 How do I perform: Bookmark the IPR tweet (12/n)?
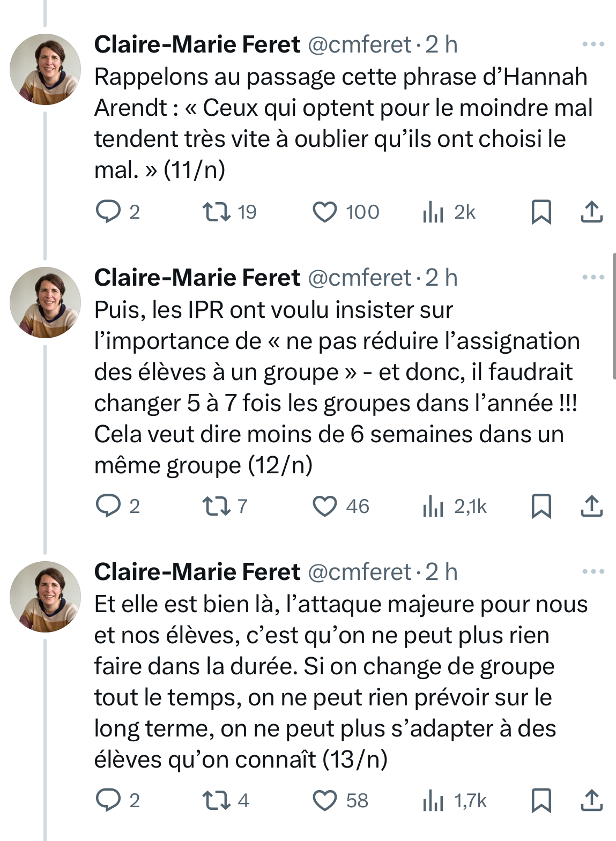pos(541,505)
